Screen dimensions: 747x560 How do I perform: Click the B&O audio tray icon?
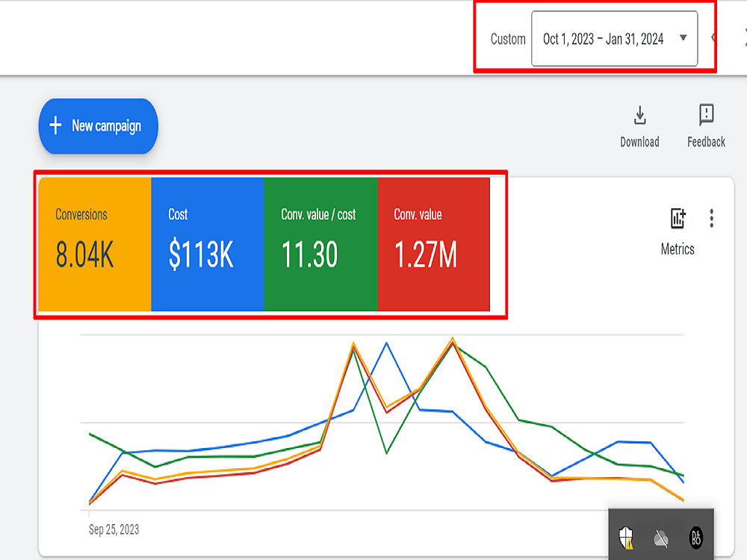tap(696, 538)
